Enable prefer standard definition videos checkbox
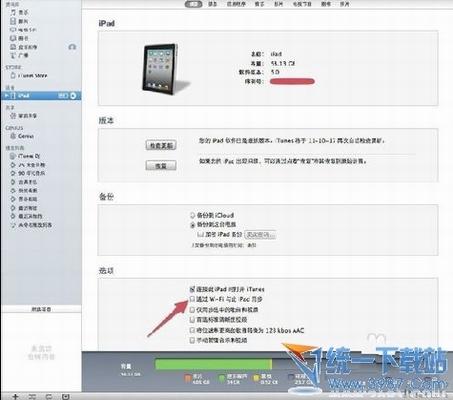453x400 pixels. [192, 320]
